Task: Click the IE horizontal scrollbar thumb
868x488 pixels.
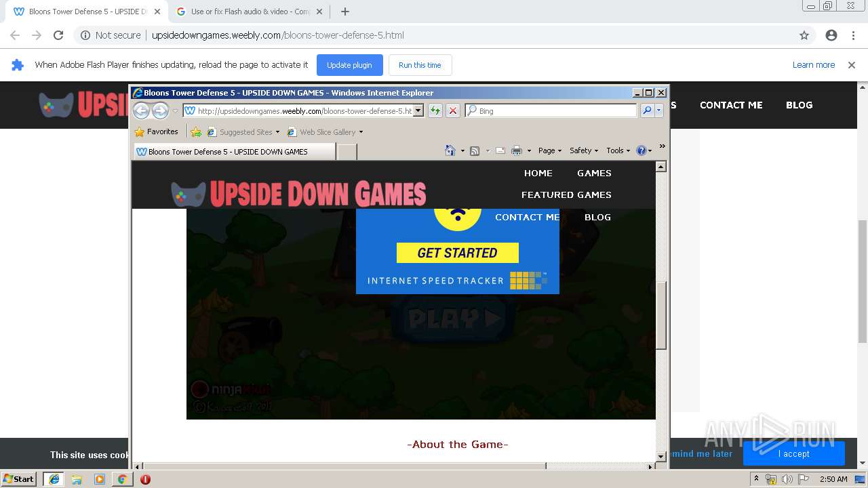Action: [x=344, y=466]
